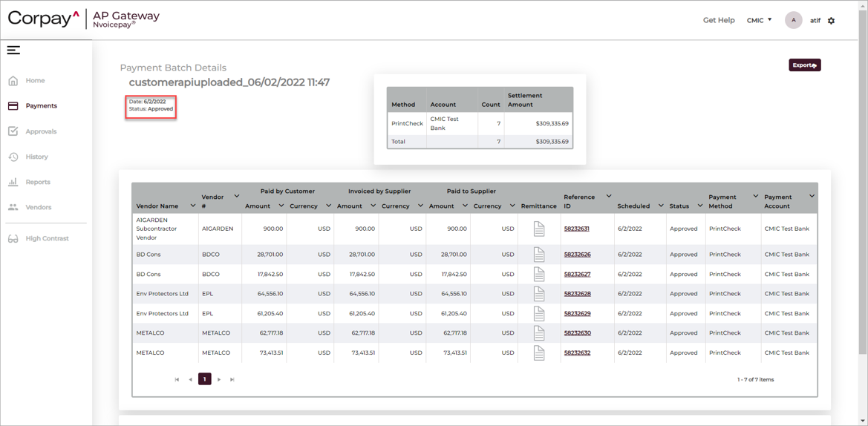Open Status column dropdown chevron
The height and width of the screenshot is (426, 868).
click(699, 206)
